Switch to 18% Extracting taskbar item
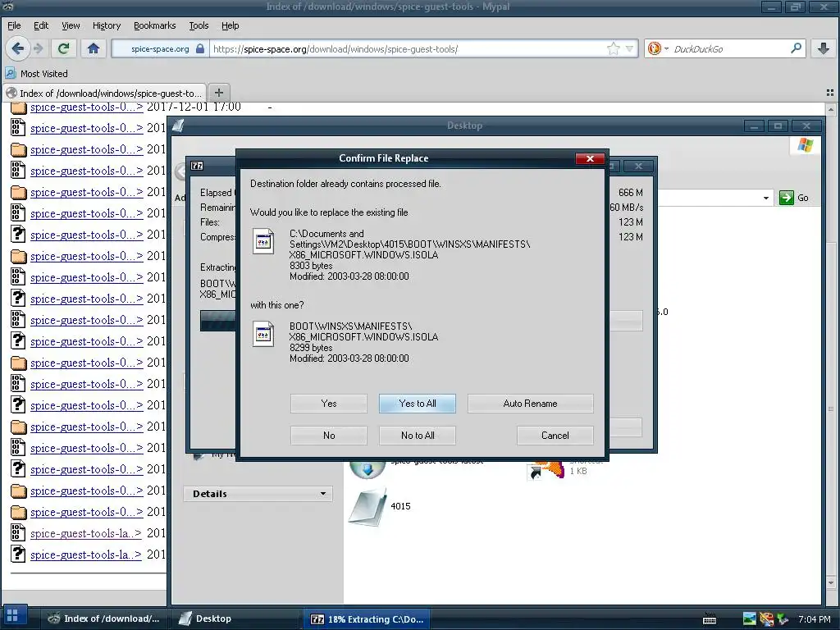840x630 pixels. 367,619
